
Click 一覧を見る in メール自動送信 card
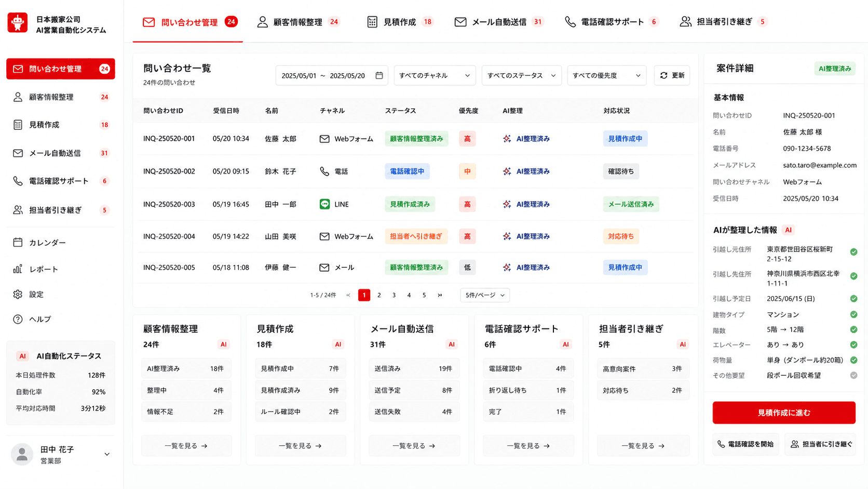coord(414,446)
